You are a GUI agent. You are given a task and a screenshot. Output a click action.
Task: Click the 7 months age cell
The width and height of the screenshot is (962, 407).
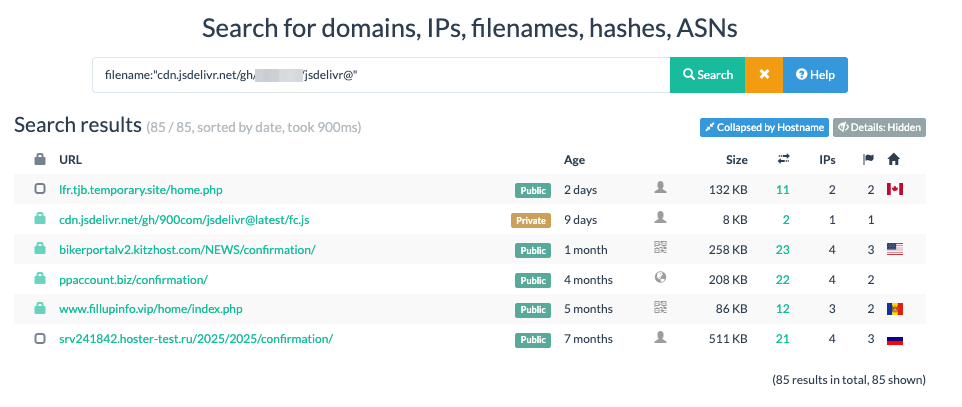click(x=588, y=339)
